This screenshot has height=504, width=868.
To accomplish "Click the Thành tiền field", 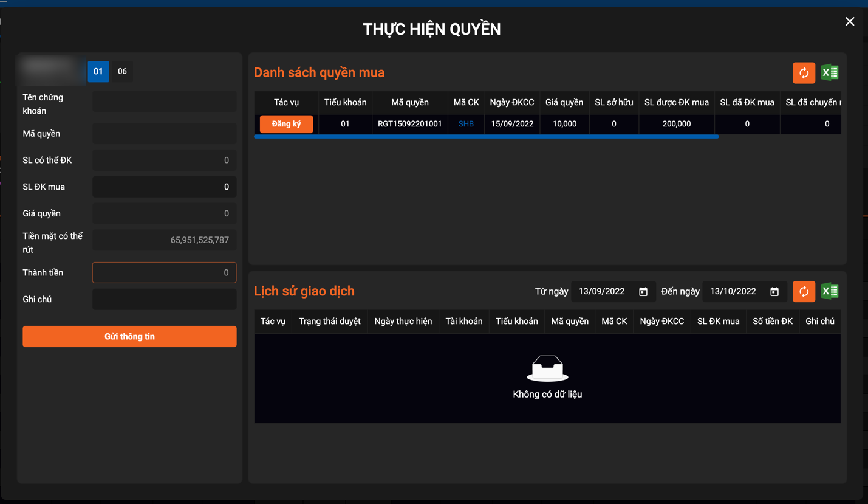I will coord(164,273).
